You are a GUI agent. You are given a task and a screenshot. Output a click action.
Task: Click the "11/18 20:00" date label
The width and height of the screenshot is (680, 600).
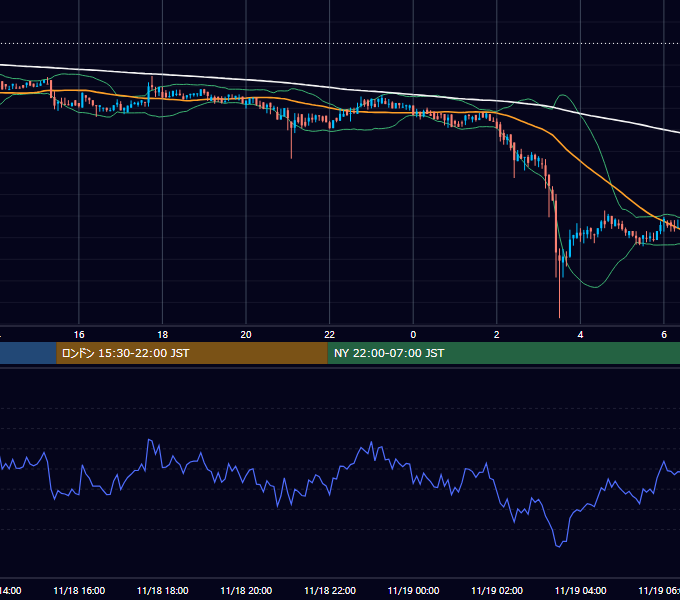pyautogui.click(x=246, y=590)
